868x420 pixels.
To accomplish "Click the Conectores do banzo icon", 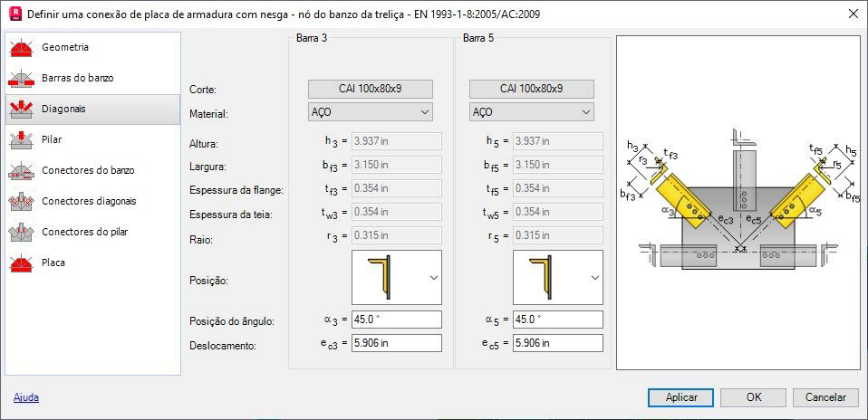I will 22,170.
